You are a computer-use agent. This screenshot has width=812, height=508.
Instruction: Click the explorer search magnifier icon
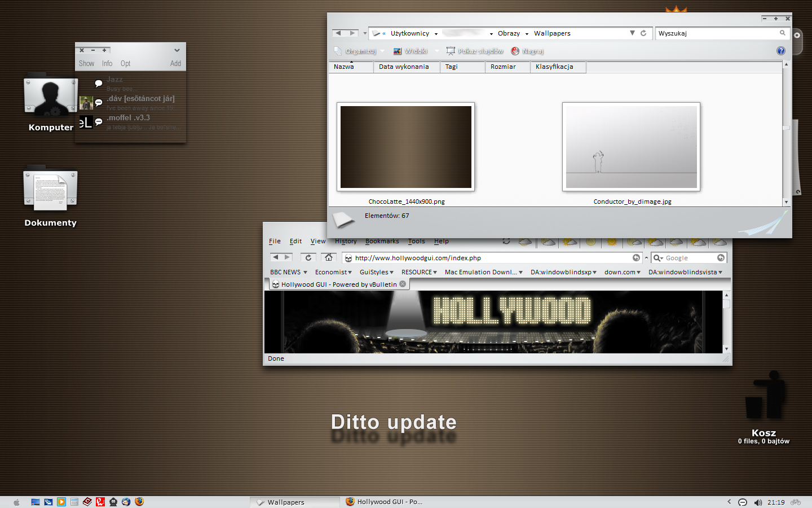[783, 33]
